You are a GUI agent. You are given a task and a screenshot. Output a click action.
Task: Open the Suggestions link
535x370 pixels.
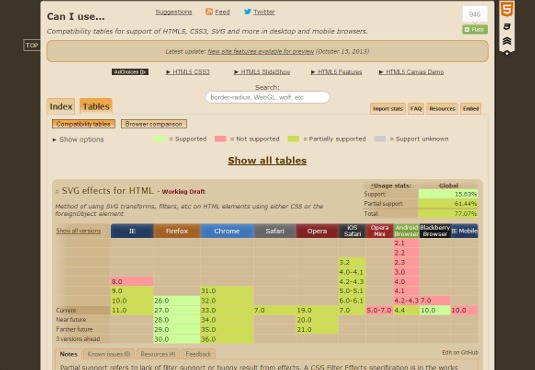point(174,12)
